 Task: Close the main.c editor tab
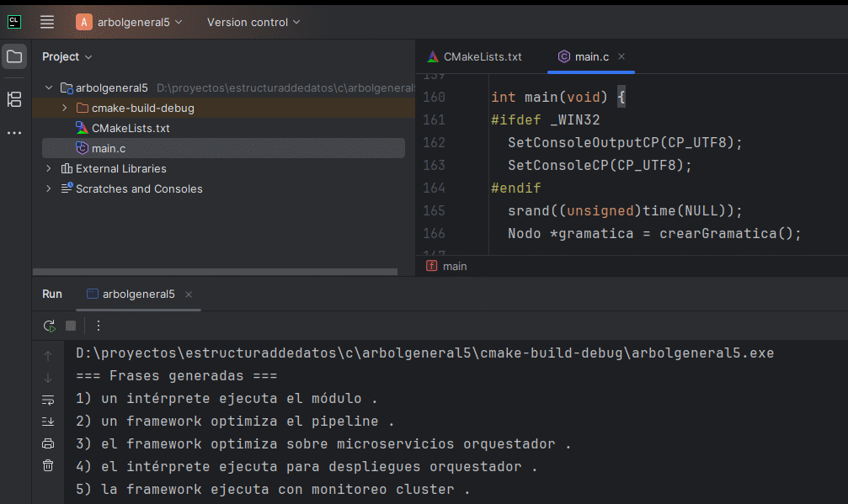pos(621,56)
